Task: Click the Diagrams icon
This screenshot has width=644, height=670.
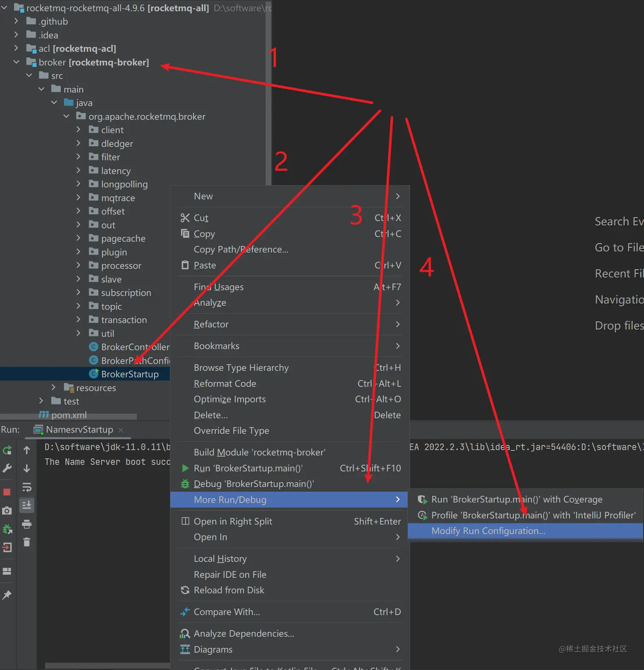Action: (185, 649)
